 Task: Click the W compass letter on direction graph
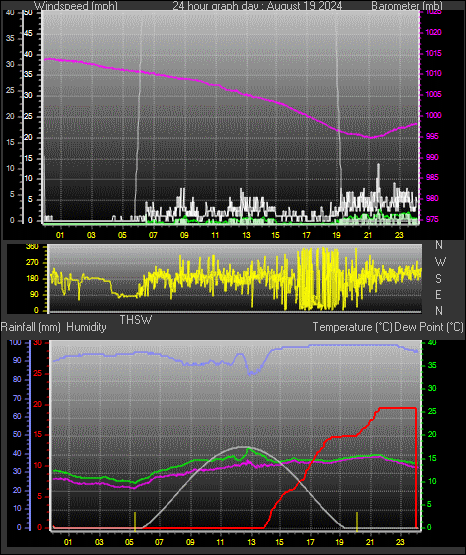click(x=440, y=262)
